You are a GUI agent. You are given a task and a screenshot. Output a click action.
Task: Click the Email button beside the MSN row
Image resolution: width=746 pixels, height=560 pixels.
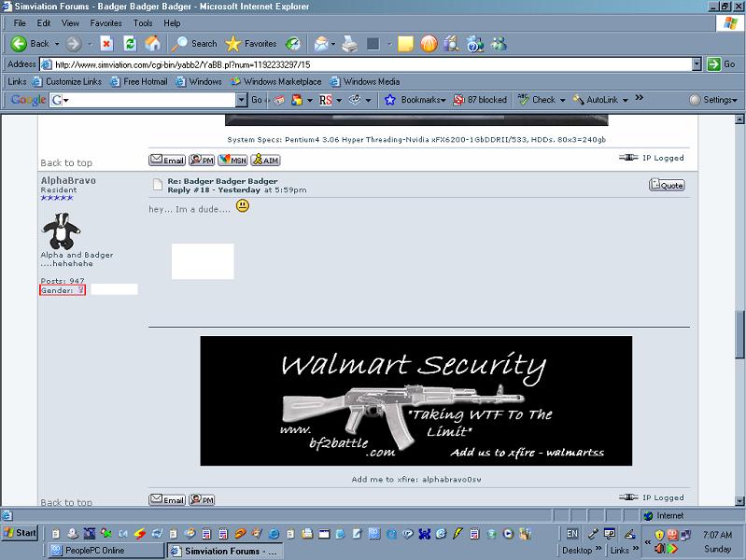tap(167, 160)
